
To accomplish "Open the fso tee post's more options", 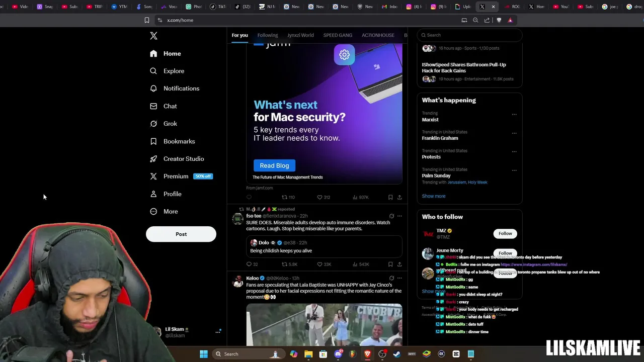I will click(399, 216).
